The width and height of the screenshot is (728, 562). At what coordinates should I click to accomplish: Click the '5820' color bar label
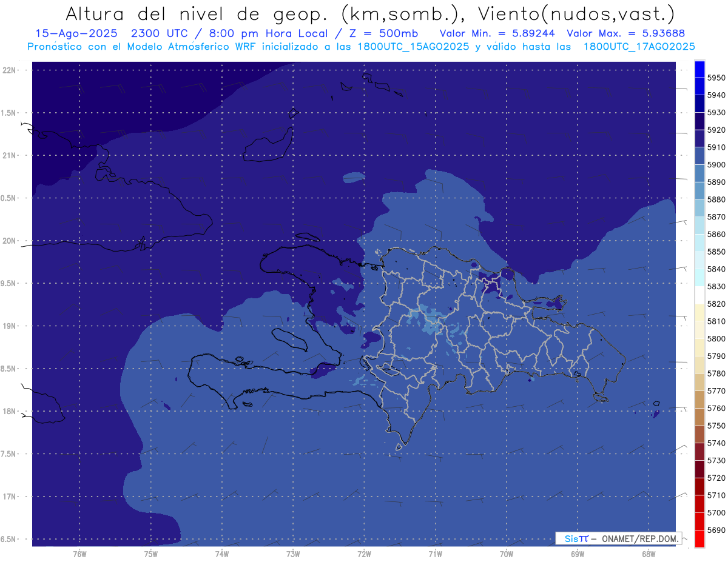(716, 304)
